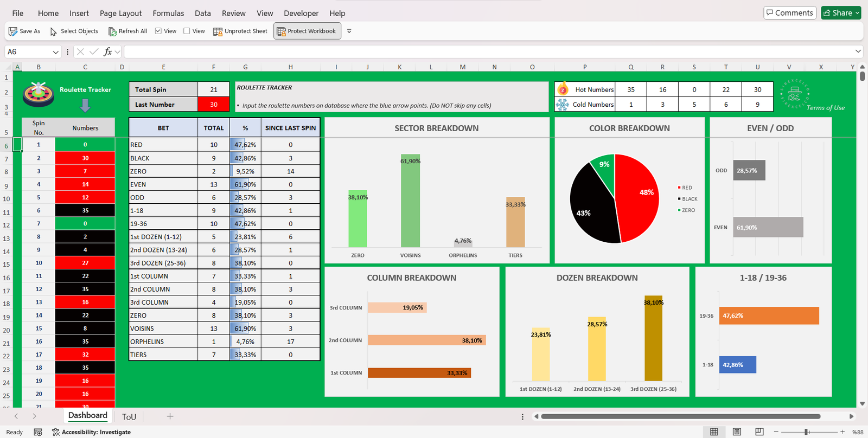868x438 pixels.
Task: Activate the Select Objects cursor tool
Action: (x=53, y=31)
